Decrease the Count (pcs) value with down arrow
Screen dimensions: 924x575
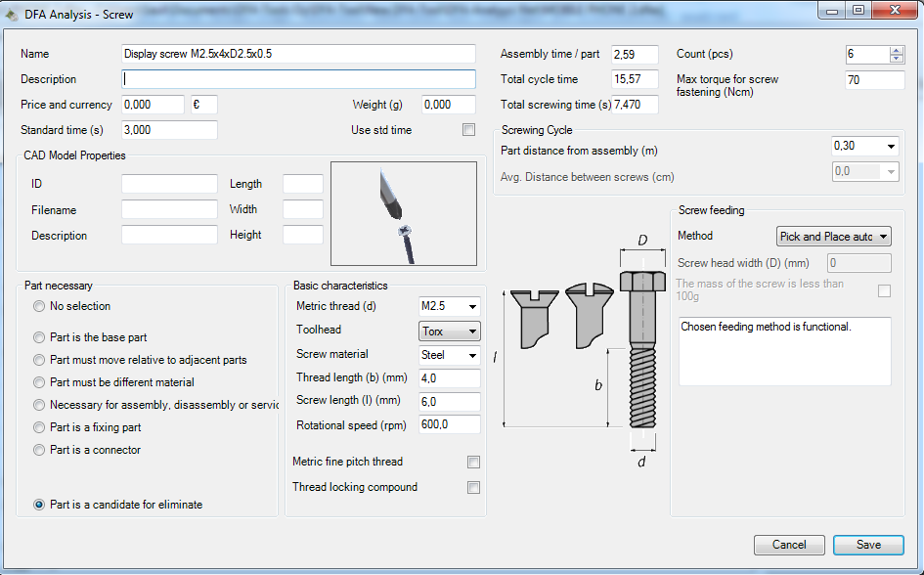897,59
